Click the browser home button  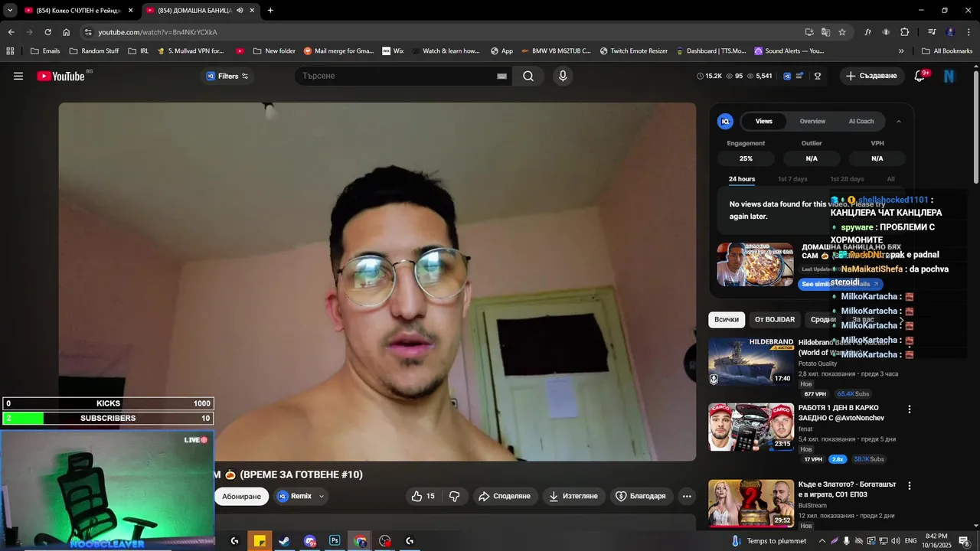coord(66,32)
